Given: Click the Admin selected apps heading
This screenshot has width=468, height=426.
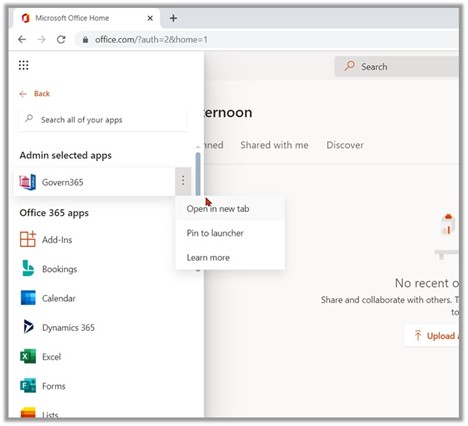Looking at the screenshot, I should pyautogui.click(x=65, y=155).
